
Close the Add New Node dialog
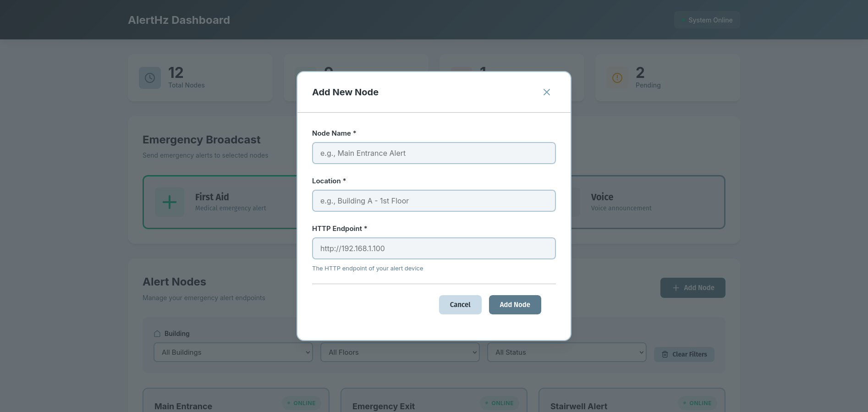[x=546, y=92]
